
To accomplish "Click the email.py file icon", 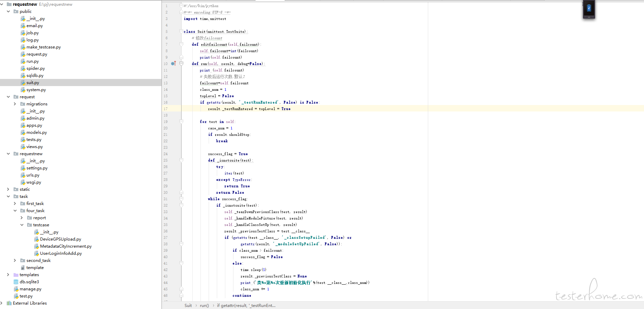I will coord(23,26).
